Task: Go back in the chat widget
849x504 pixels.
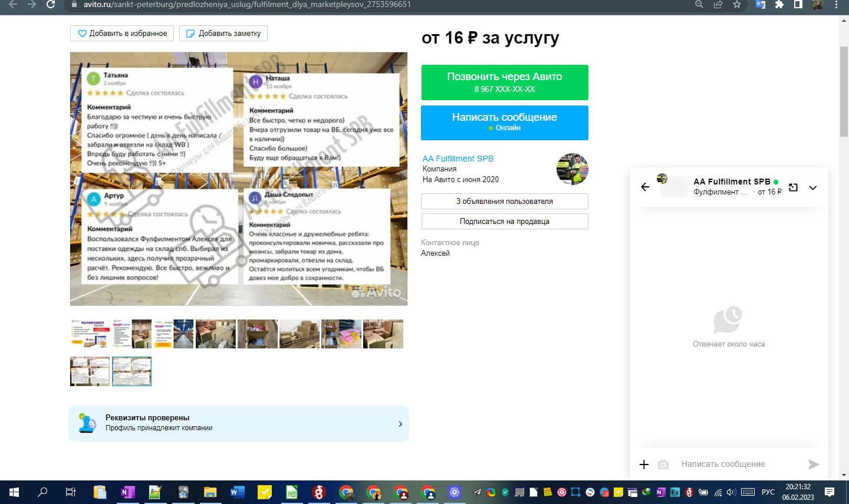Action: [645, 187]
